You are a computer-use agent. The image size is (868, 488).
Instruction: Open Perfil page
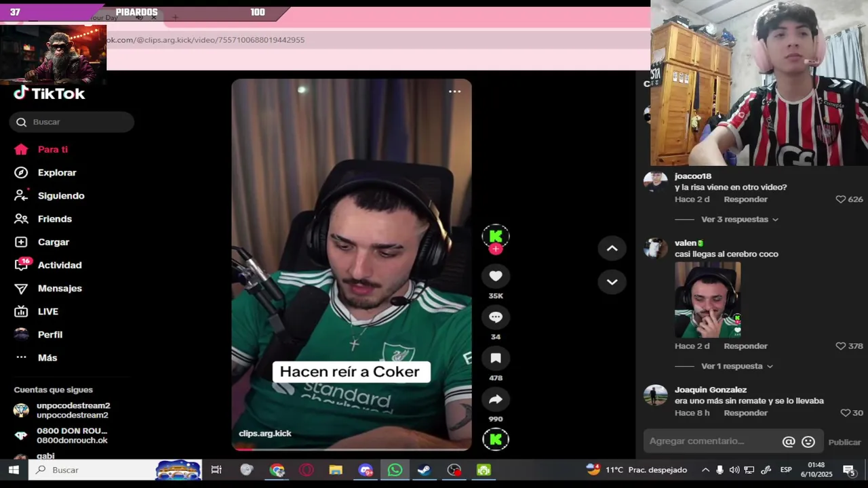point(50,335)
